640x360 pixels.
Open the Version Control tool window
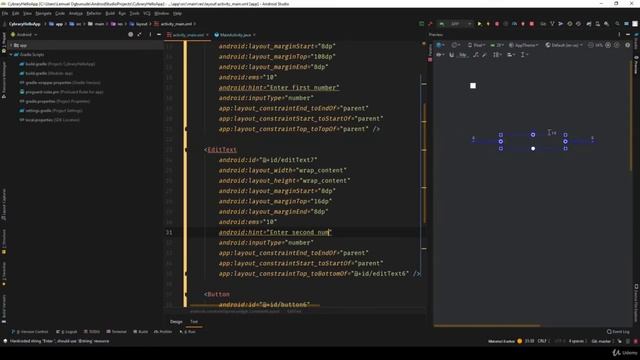click(x=29, y=332)
